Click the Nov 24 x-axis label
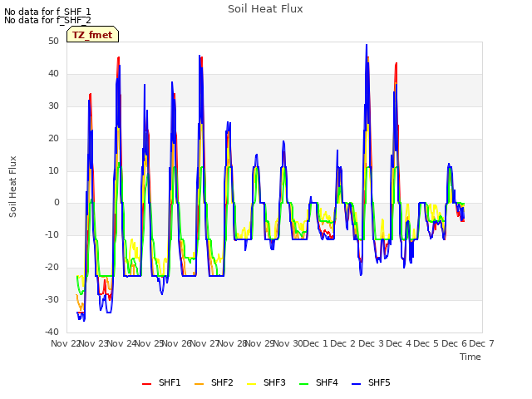 coord(121,343)
